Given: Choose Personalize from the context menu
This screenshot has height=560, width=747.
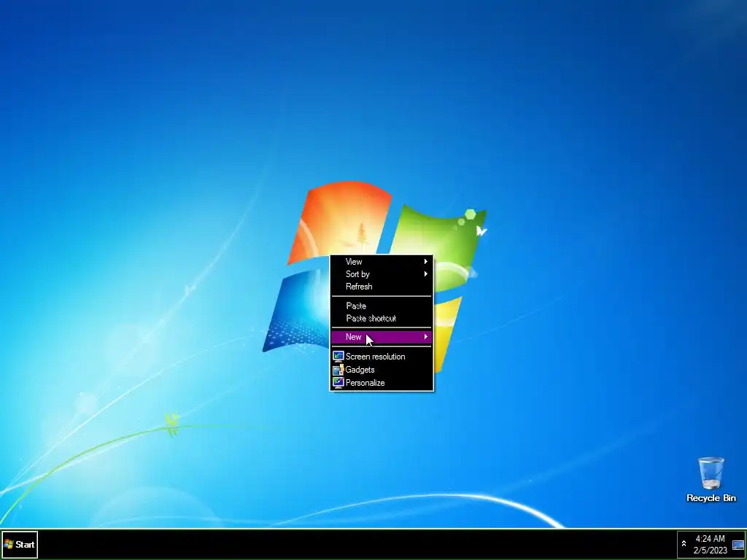Looking at the screenshot, I should click(382, 382).
